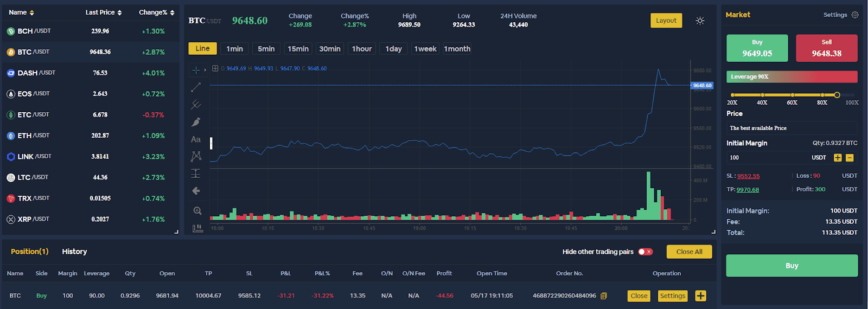Select the ETH/USDT pair row
This screenshot has width=868, height=309.
tap(91, 136)
